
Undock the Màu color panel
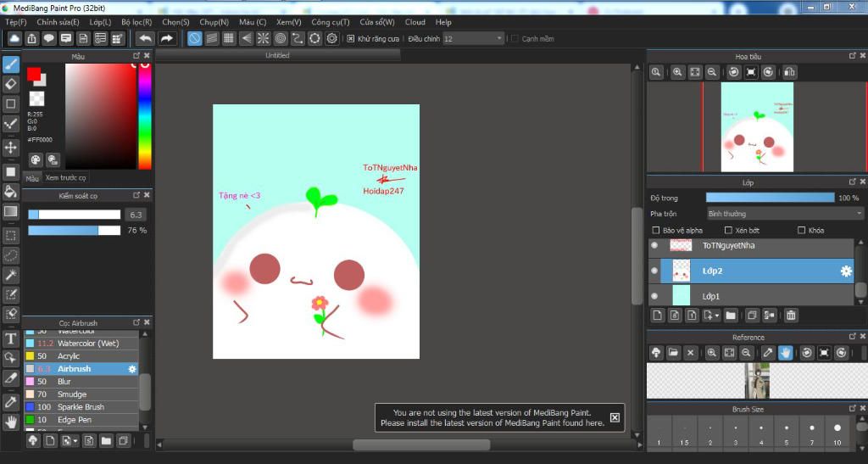(136, 56)
